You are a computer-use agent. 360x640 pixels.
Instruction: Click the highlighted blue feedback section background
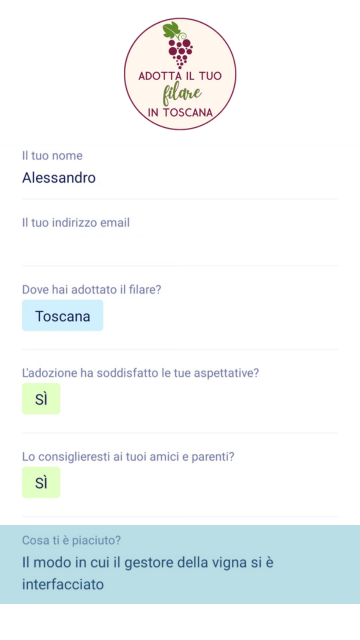[180, 564]
